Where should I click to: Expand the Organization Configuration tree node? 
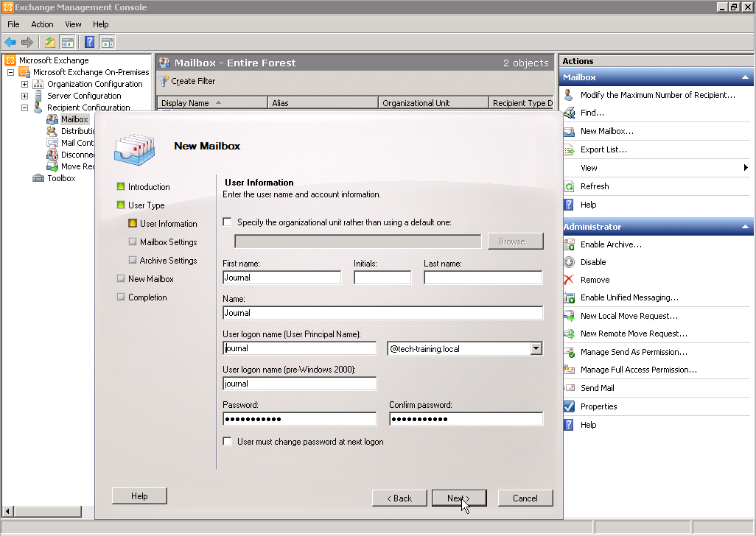[24, 84]
